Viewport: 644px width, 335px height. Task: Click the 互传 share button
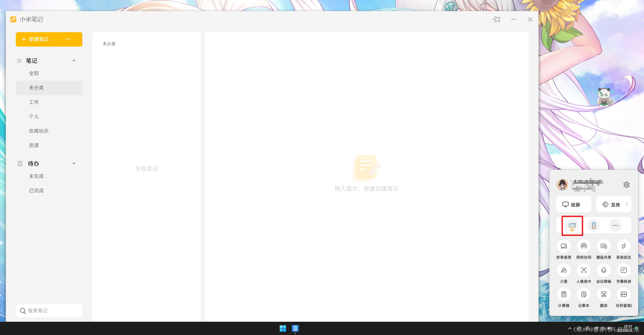click(x=610, y=204)
